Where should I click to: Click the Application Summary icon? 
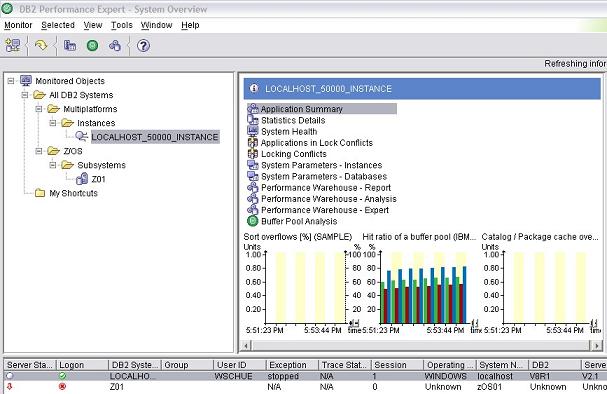click(x=253, y=109)
